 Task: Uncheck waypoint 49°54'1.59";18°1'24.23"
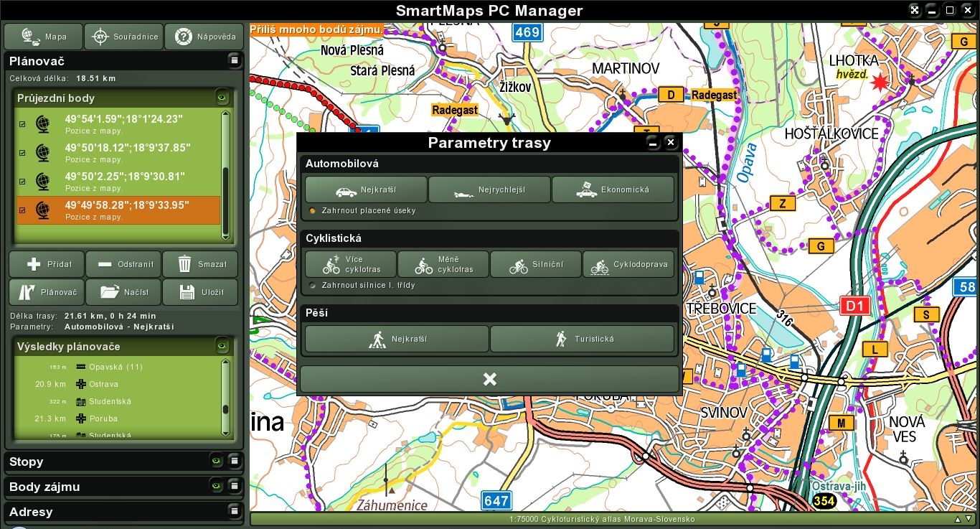22,124
